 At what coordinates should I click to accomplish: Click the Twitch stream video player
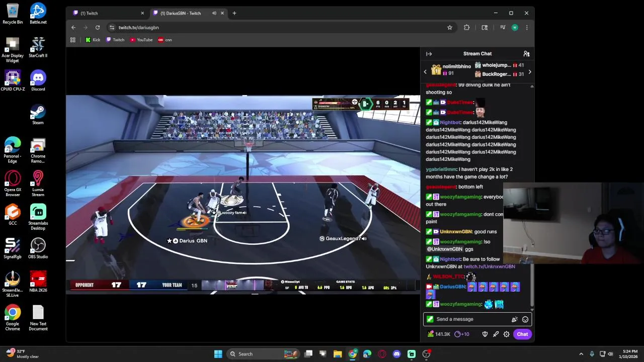[243, 195]
